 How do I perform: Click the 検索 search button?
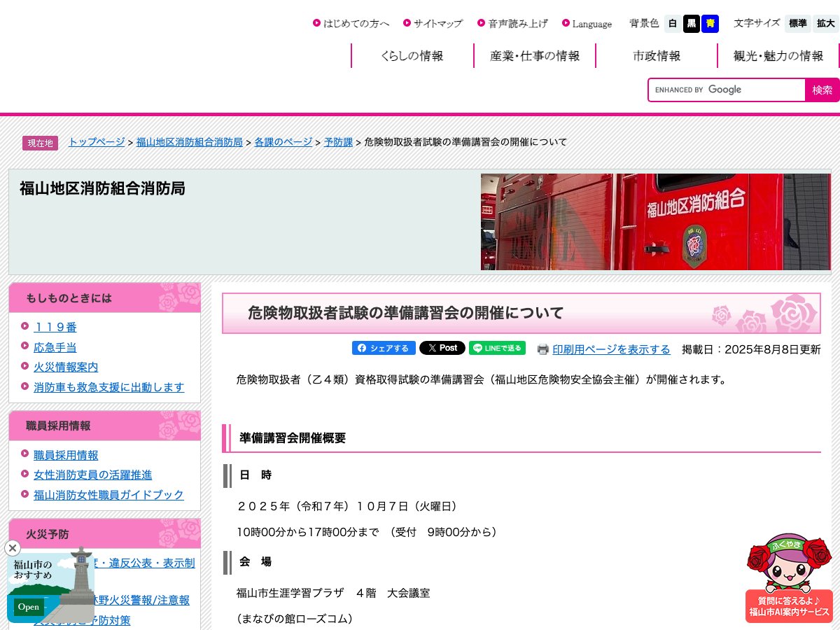pos(822,90)
